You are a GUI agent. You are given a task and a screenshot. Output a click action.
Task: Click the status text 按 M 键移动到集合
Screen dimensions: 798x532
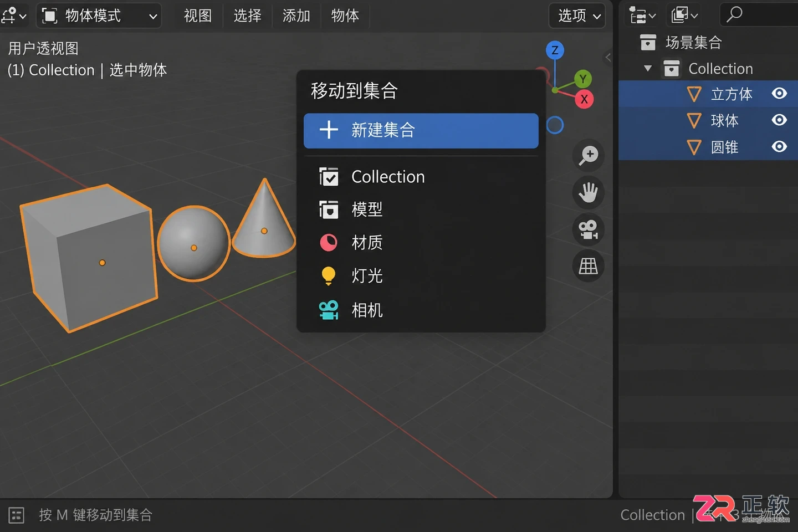(x=95, y=515)
